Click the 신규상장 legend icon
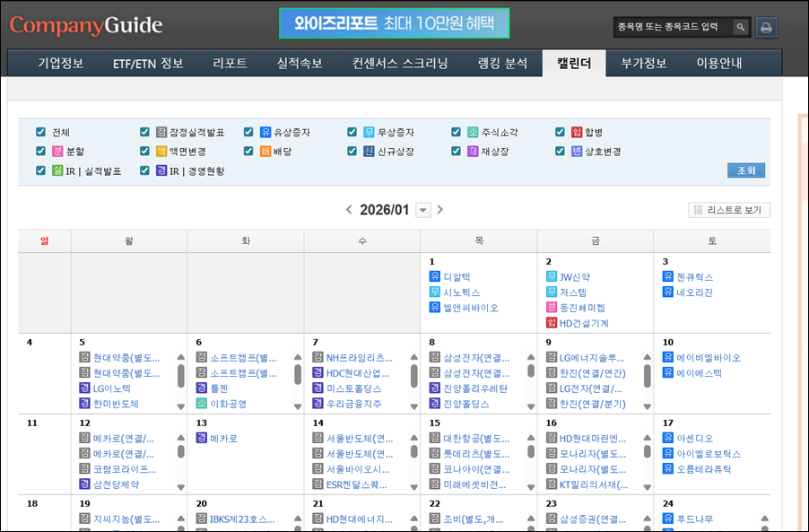This screenshot has height=532, width=809. [369, 152]
